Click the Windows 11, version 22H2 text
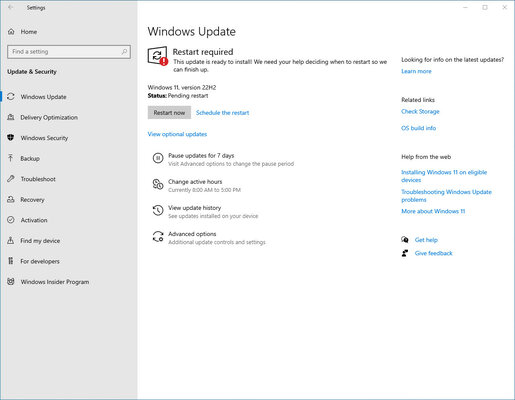 (182, 87)
